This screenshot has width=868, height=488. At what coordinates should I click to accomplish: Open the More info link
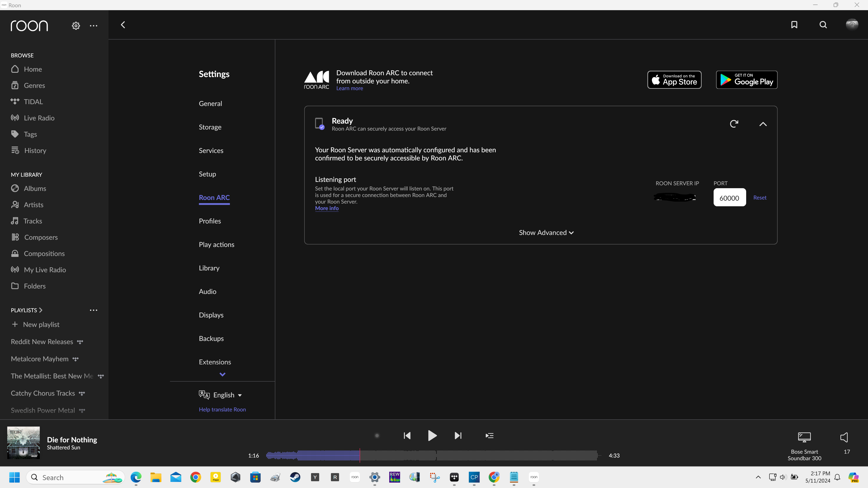point(326,208)
